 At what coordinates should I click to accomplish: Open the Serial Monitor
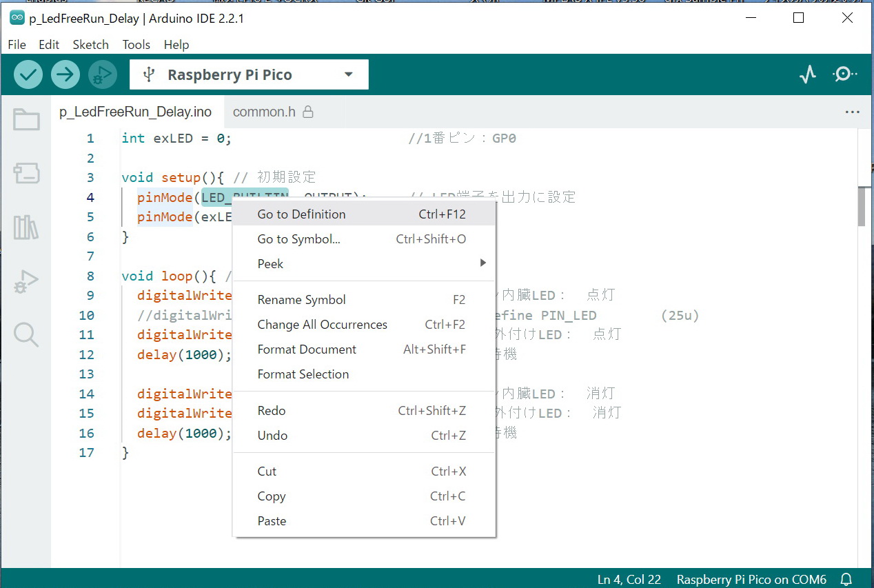click(x=844, y=74)
